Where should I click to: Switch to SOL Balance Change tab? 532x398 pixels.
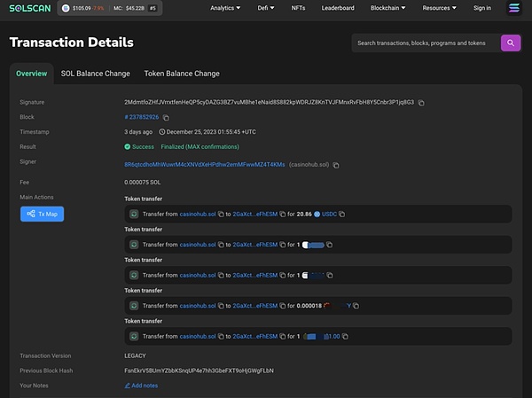[x=95, y=74]
